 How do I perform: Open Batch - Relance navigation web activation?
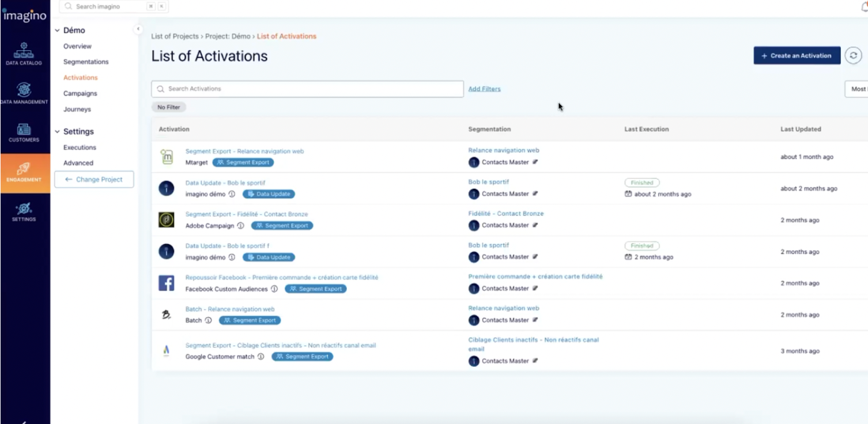pyautogui.click(x=230, y=309)
